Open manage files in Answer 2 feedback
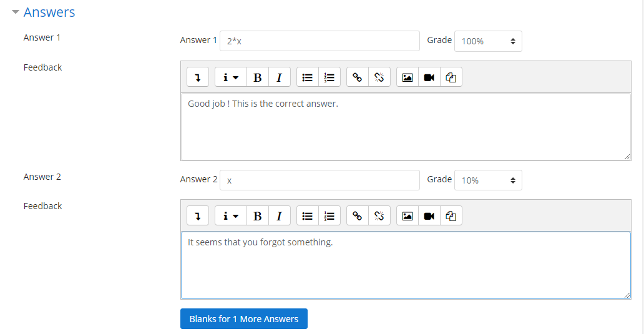 coord(451,216)
